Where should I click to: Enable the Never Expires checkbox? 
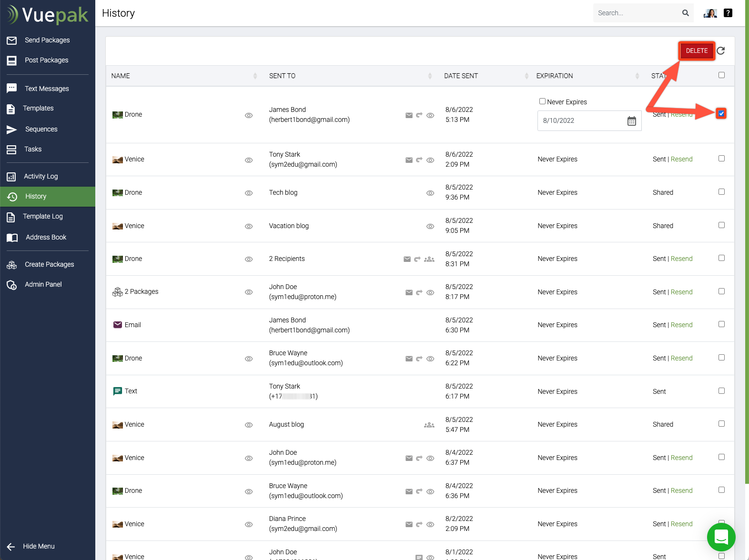[542, 101]
